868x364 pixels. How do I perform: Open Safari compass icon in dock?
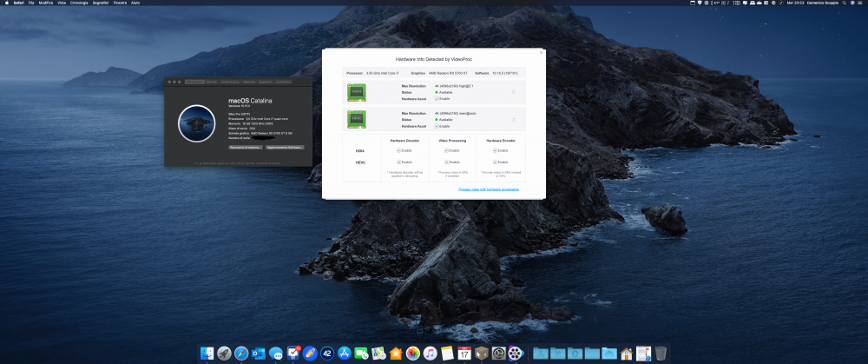pos(241,353)
